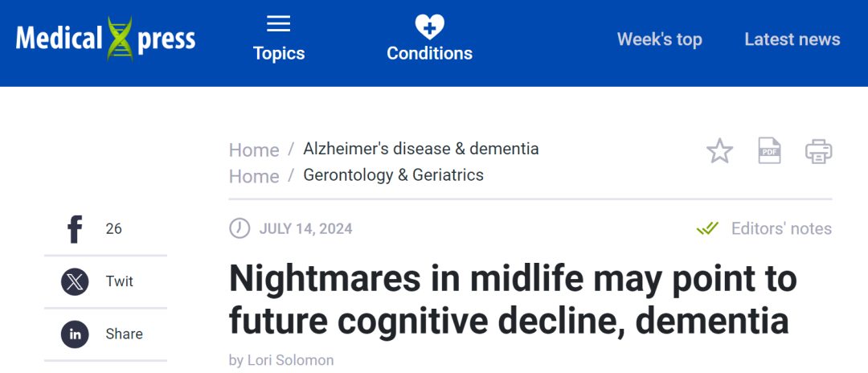Share article via LinkedIn icon
Viewport: 868px width, 373px height.
coord(75,334)
